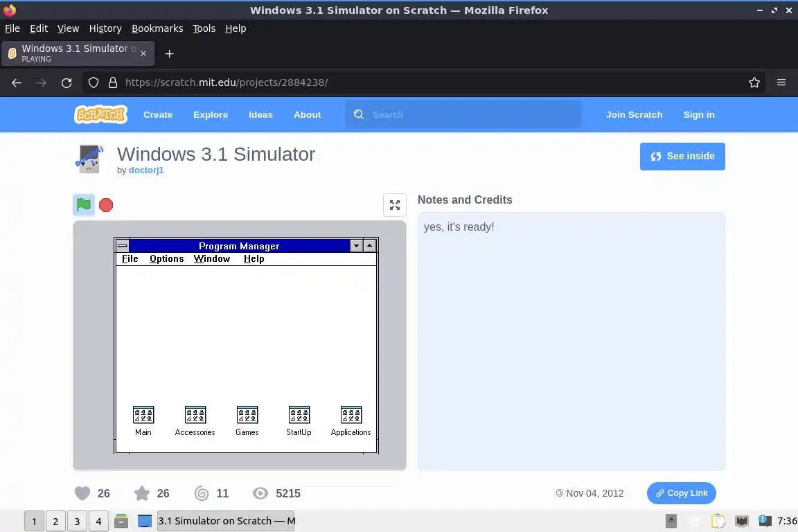Open Firefox Tools menu
Screen dimensions: 798x532
(204, 28)
